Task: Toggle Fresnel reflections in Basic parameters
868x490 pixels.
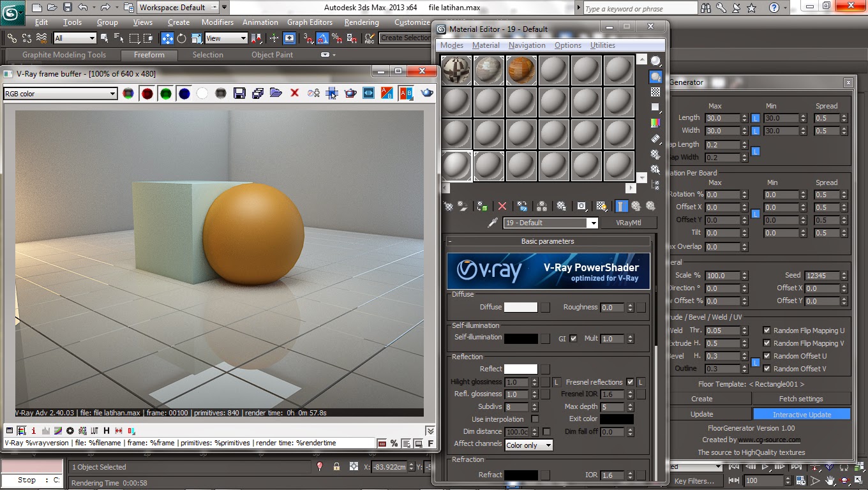Action: click(x=631, y=382)
